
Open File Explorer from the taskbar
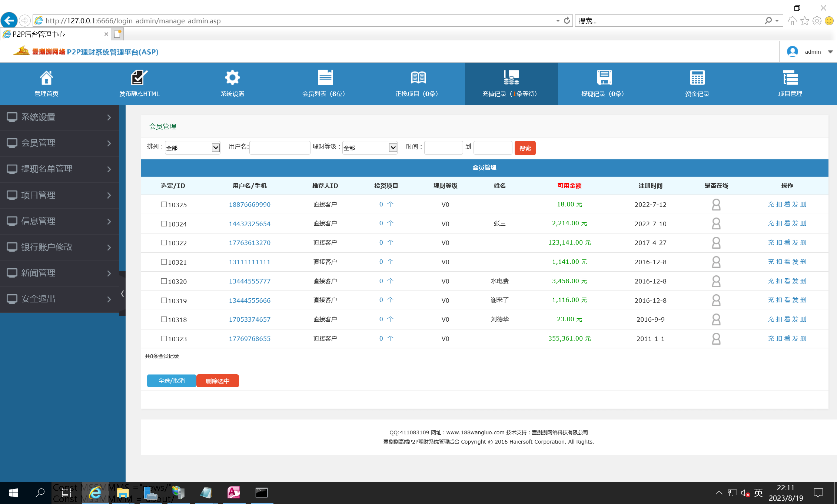click(x=123, y=493)
